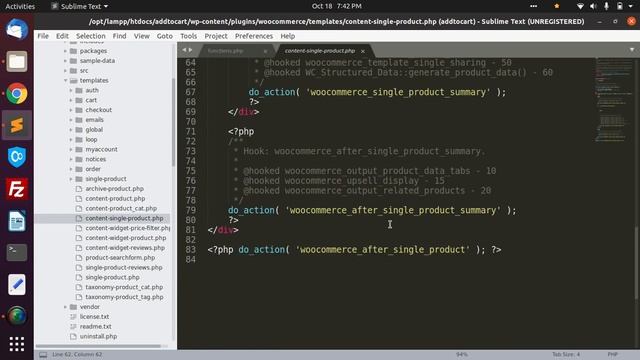640x360 pixels.
Task: Go to next tab with right arrow
Action: coord(190,50)
